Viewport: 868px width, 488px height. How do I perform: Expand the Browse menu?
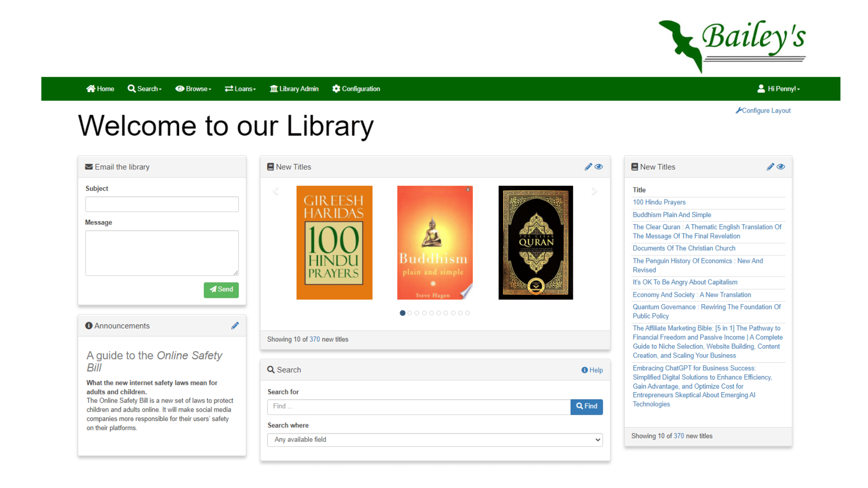click(x=193, y=89)
